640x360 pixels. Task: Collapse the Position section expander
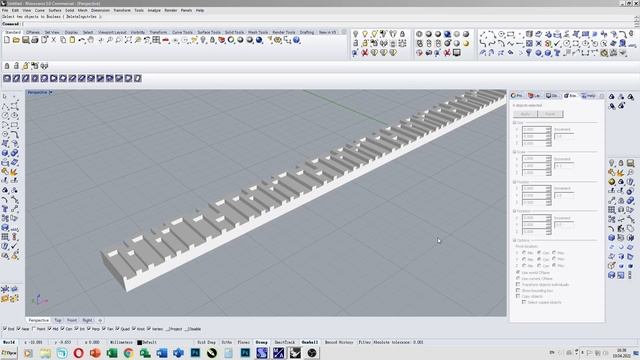click(x=514, y=182)
